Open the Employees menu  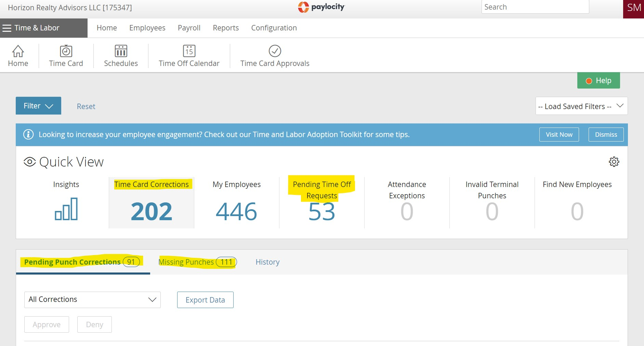point(147,28)
